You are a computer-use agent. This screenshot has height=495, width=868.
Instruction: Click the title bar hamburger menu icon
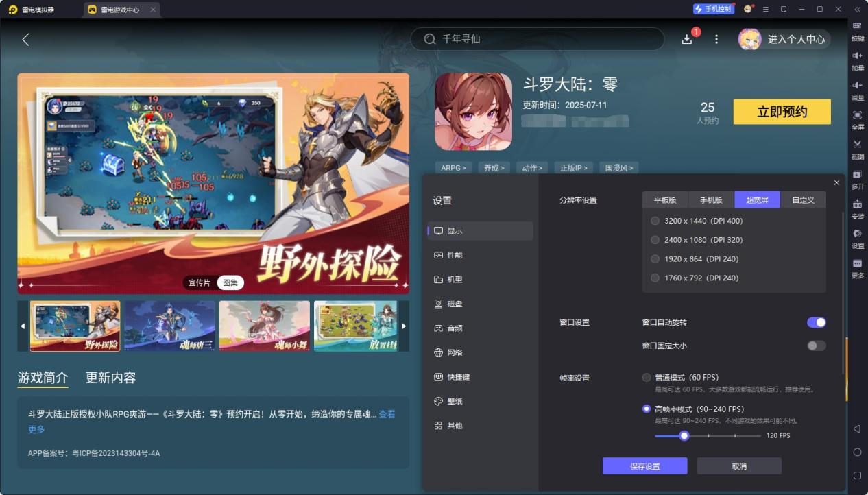click(766, 9)
